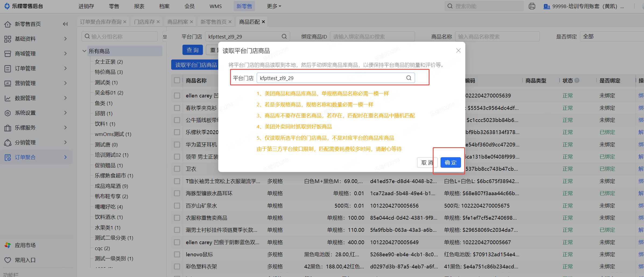The image size is (644, 277).
Task: Open 常用入口 heart icon entry
Action: pyautogui.click(x=8, y=260)
